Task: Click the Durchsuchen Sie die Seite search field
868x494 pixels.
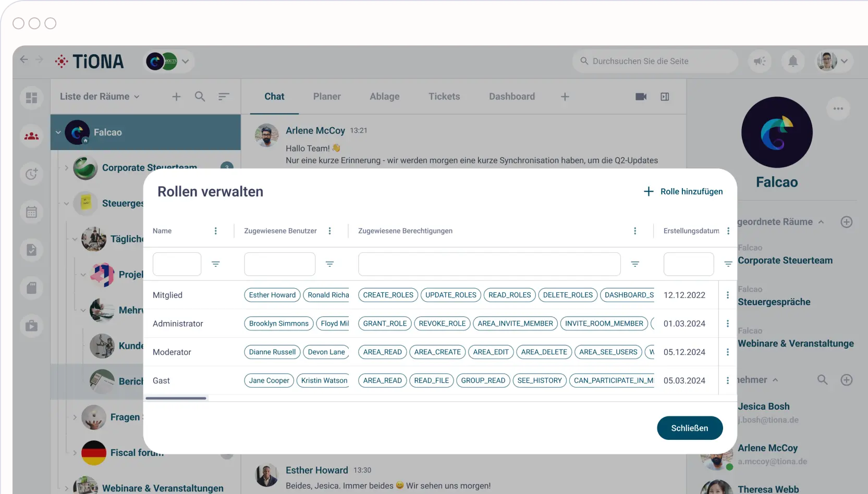Action: point(655,61)
